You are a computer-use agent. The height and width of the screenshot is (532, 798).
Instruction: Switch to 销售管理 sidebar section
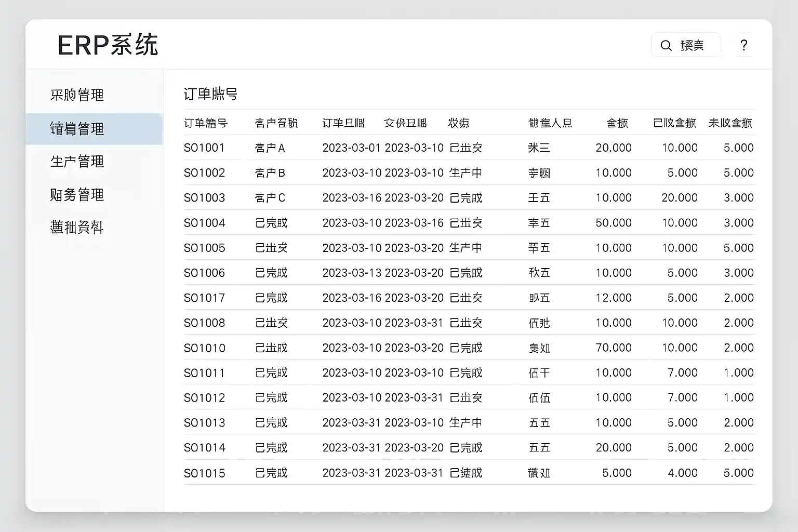tap(77, 129)
